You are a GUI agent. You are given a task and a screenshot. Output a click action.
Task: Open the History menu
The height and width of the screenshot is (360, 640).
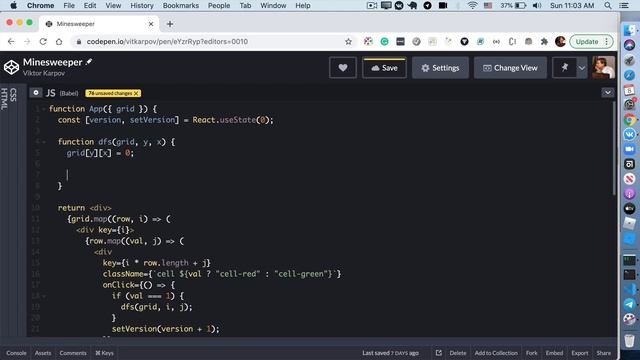[142, 5]
